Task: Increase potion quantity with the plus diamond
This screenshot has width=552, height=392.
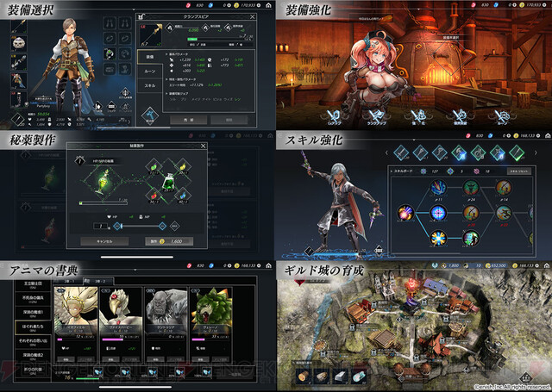Action: point(162,226)
